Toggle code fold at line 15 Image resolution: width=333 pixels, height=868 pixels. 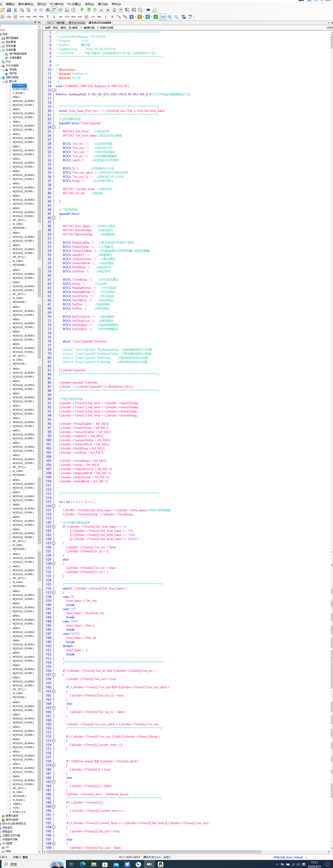pyautogui.click(x=54, y=90)
